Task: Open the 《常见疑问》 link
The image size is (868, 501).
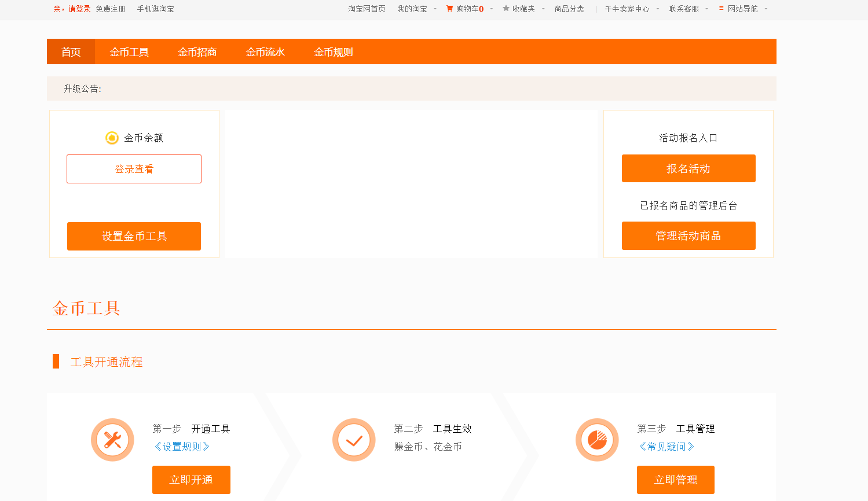Action: (x=666, y=447)
